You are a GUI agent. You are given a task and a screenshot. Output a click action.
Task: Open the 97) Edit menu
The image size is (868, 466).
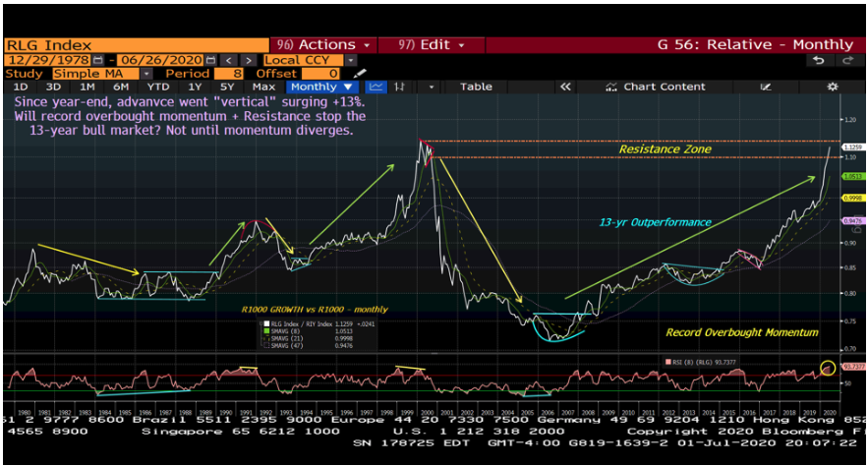(x=432, y=45)
